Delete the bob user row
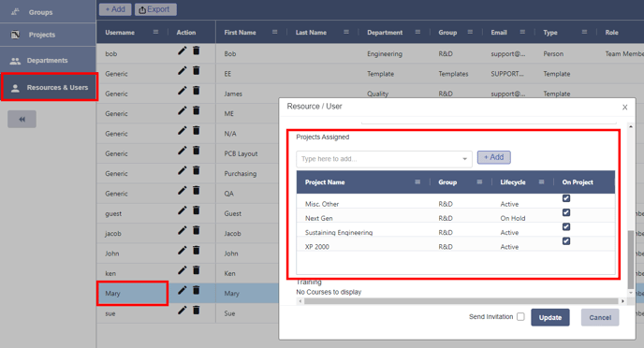 [197, 51]
